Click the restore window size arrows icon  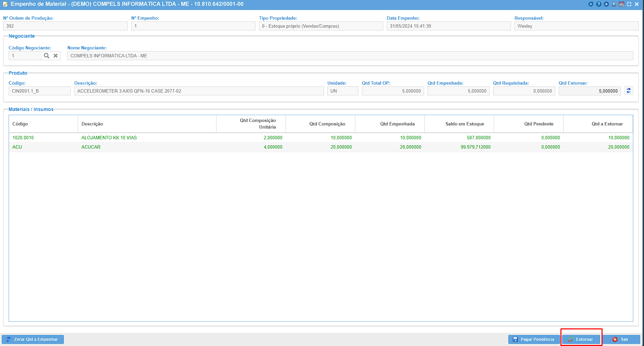[629, 4]
